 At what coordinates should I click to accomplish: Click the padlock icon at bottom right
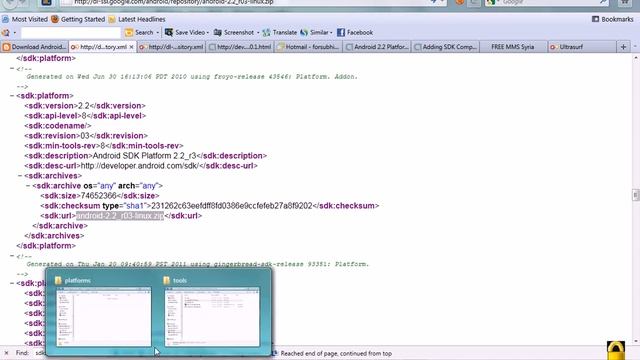616,350
